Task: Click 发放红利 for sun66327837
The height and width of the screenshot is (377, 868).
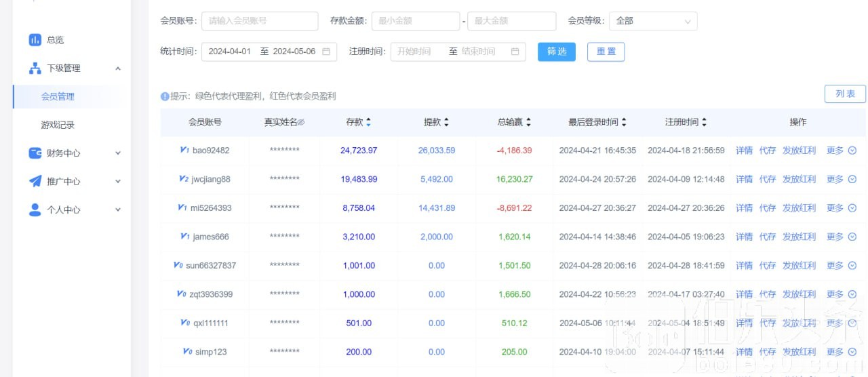Action: pos(799,266)
